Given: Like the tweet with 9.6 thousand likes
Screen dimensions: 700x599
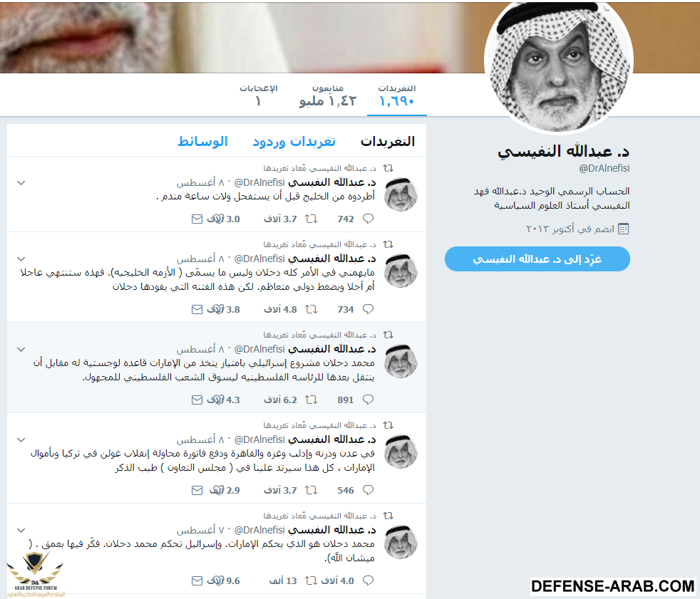Looking at the screenshot, I should (x=215, y=580).
